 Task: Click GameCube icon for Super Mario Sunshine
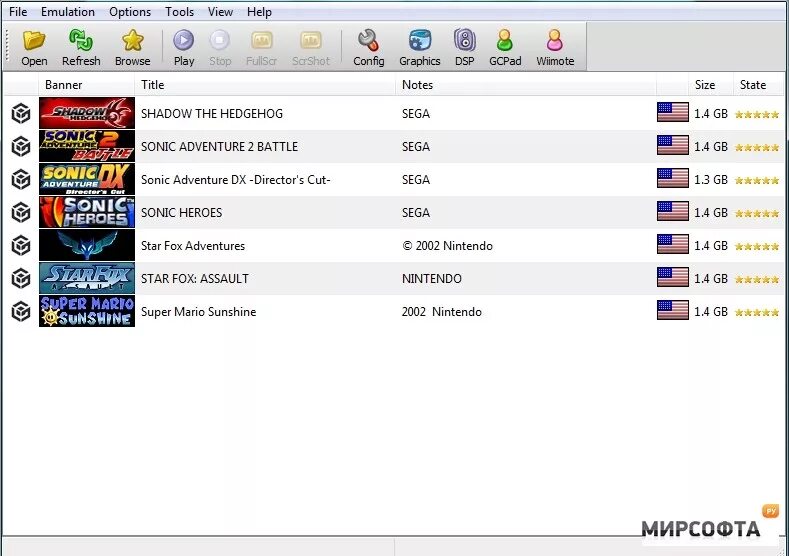coord(21,311)
